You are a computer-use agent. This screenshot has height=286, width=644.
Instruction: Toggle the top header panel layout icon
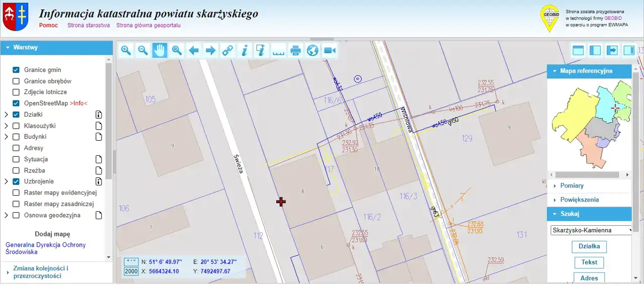click(x=578, y=50)
